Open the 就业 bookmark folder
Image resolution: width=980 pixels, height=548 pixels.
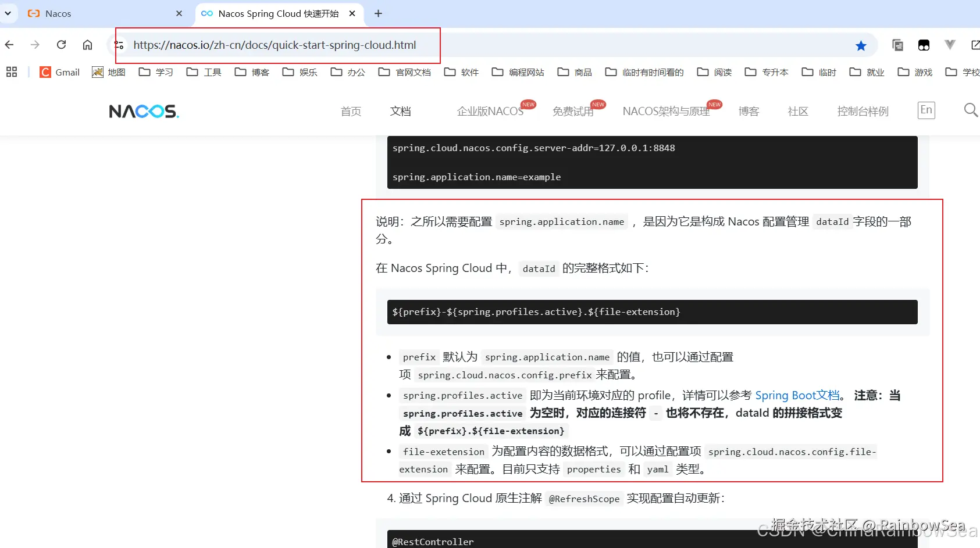pyautogui.click(x=867, y=72)
